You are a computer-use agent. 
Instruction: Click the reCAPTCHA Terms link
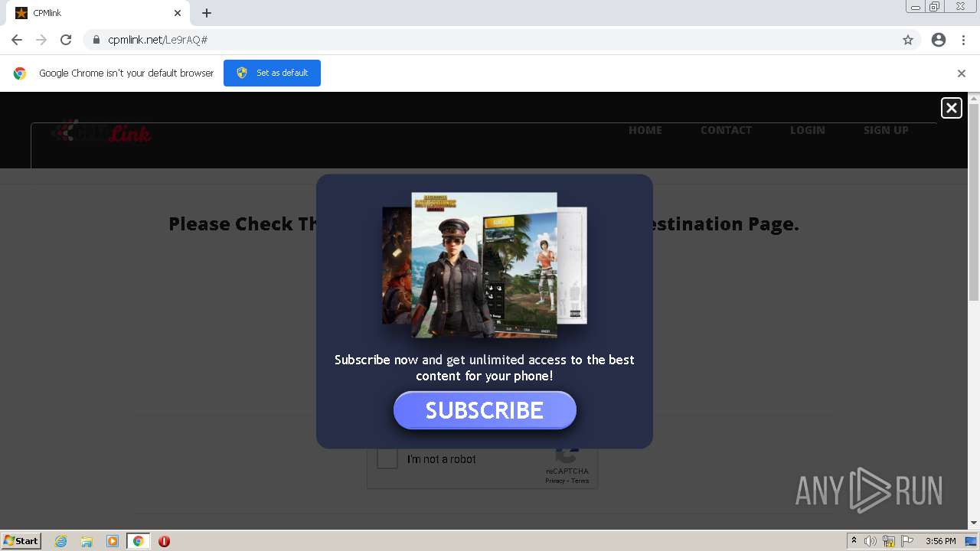[580, 481]
